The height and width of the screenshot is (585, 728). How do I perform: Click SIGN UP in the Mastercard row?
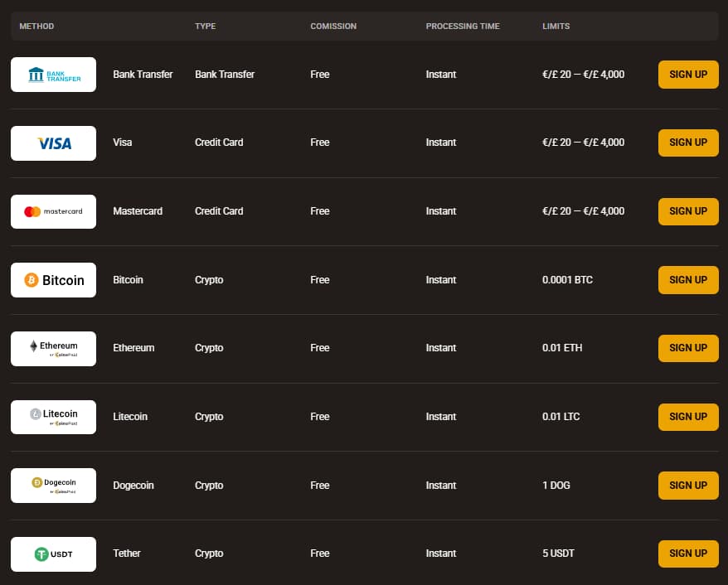pyautogui.click(x=688, y=211)
